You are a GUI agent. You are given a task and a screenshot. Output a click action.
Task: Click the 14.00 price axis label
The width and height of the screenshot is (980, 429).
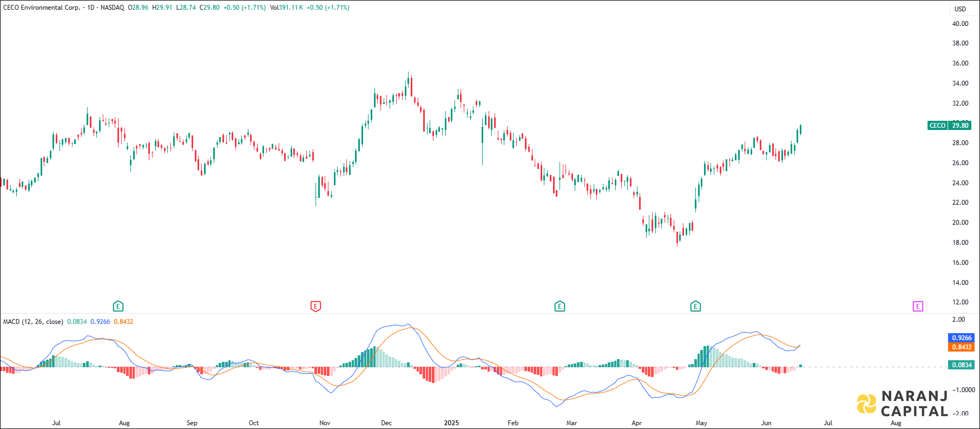[x=961, y=283]
